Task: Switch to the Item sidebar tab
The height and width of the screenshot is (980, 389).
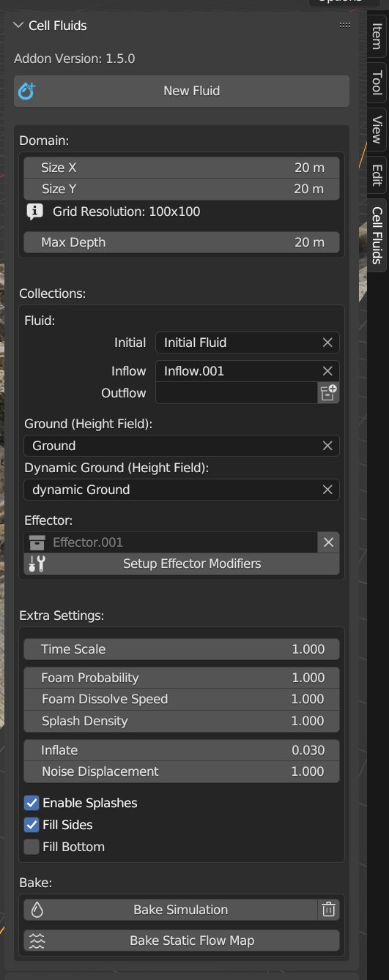Action: pos(377,36)
